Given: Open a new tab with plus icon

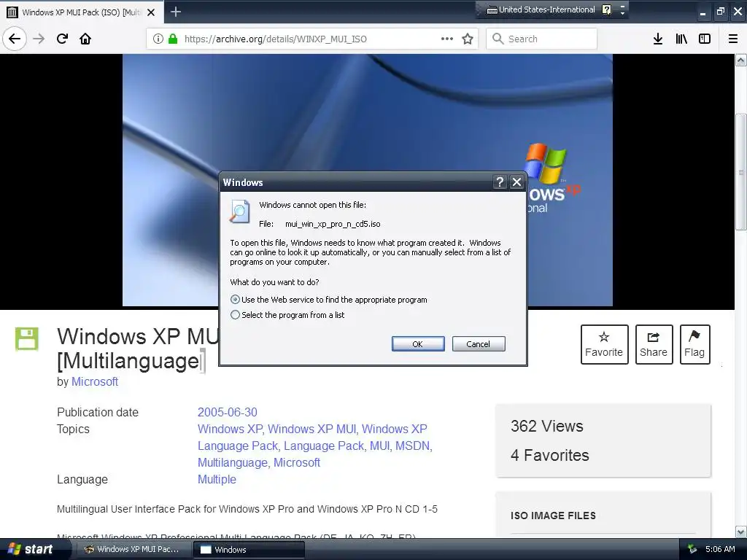Looking at the screenshot, I should pos(175,12).
